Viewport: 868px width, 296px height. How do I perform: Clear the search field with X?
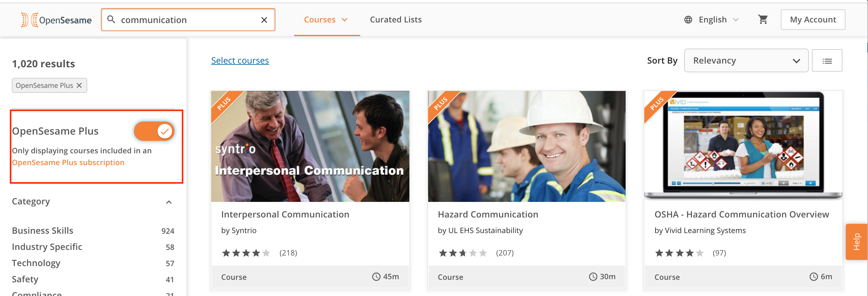pyautogui.click(x=264, y=20)
